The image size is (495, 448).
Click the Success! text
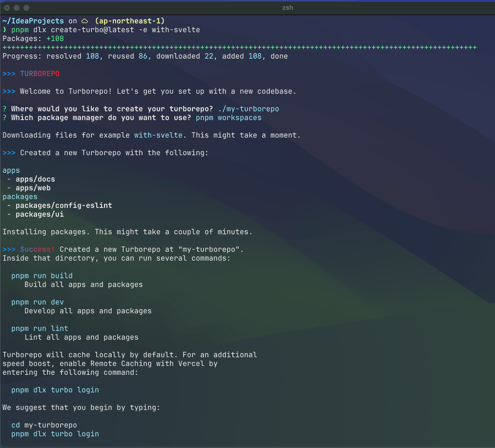point(37,249)
